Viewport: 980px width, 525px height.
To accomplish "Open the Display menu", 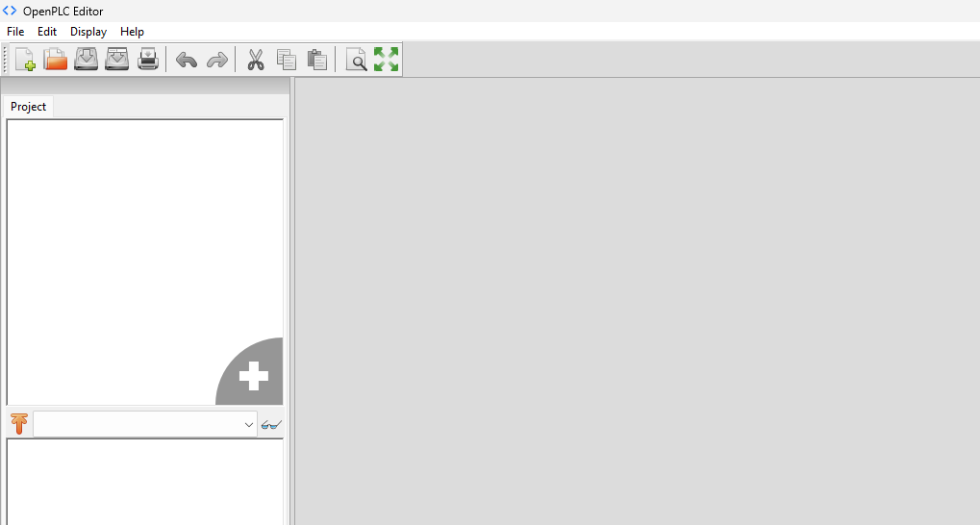I will pos(88,32).
